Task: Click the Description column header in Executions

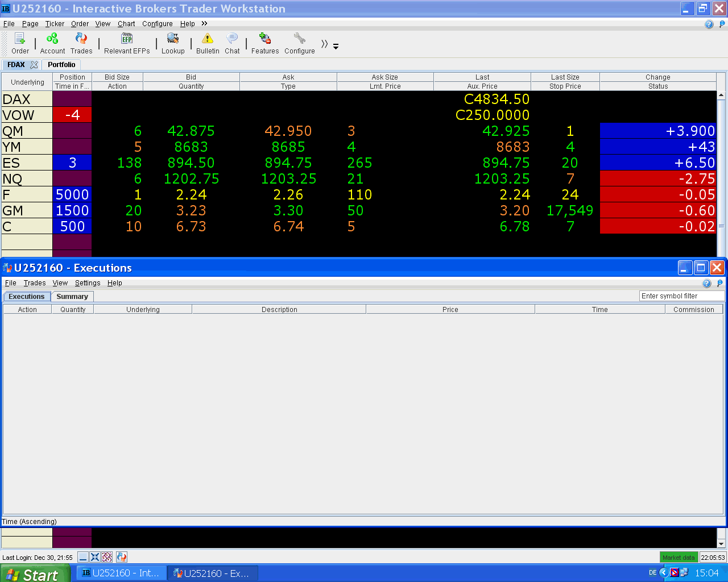Action: tap(279, 310)
